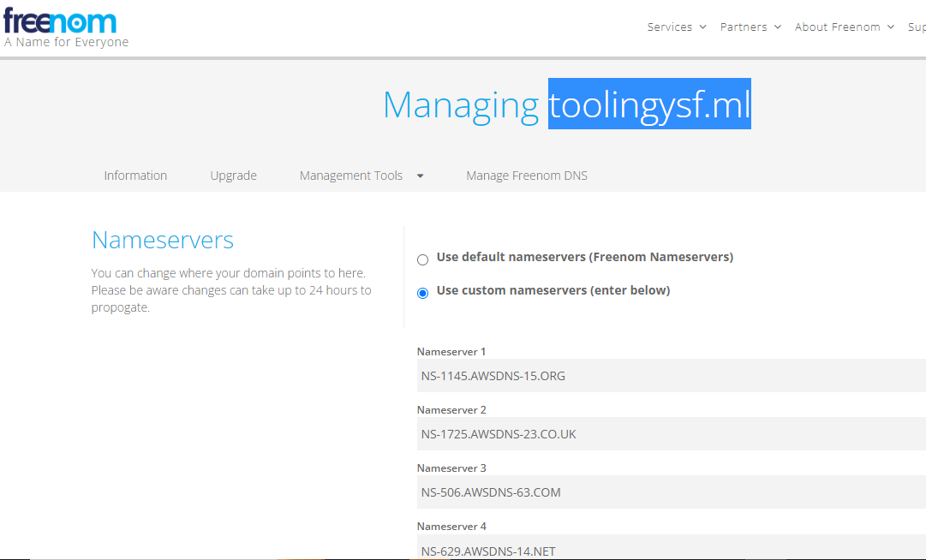Select 'Use custom nameservers' radio button
This screenshot has height=560, width=926.
(422, 292)
